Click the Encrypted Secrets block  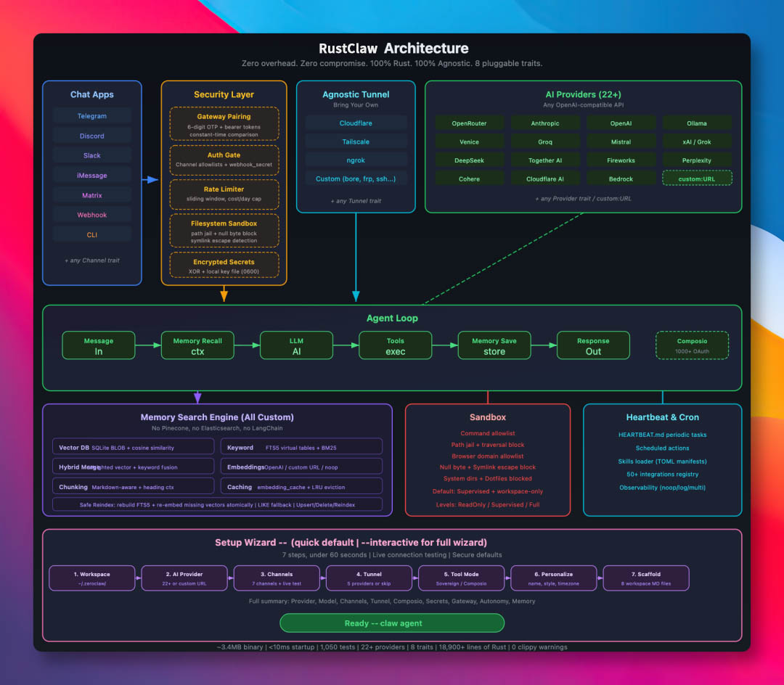pyautogui.click(x=224, y=266)
